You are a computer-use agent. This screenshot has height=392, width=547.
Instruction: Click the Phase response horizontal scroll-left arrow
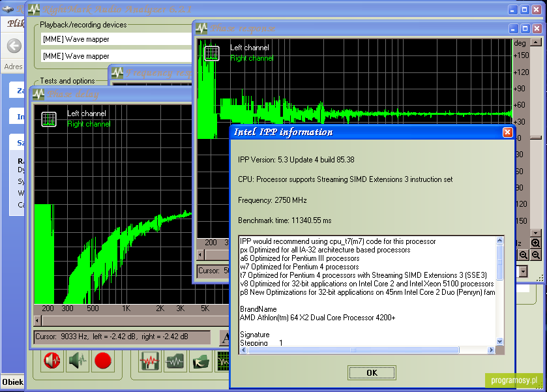pos(200,254)
